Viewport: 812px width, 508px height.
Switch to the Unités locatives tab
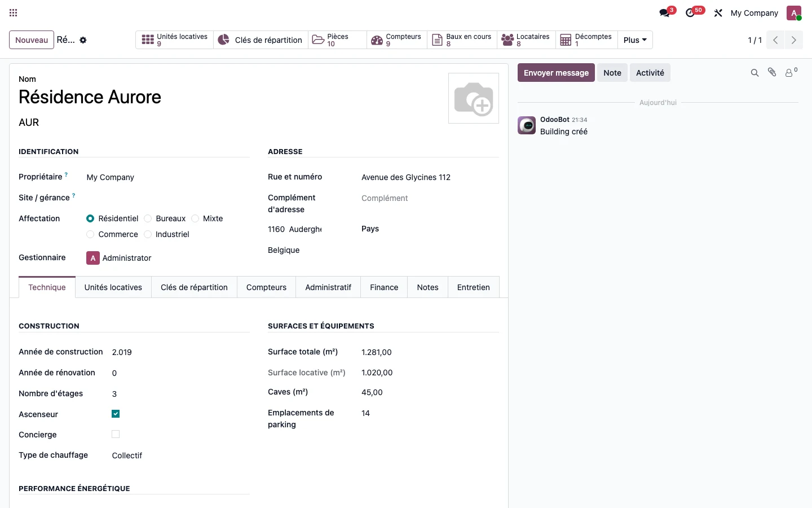[x=113, y=287]
